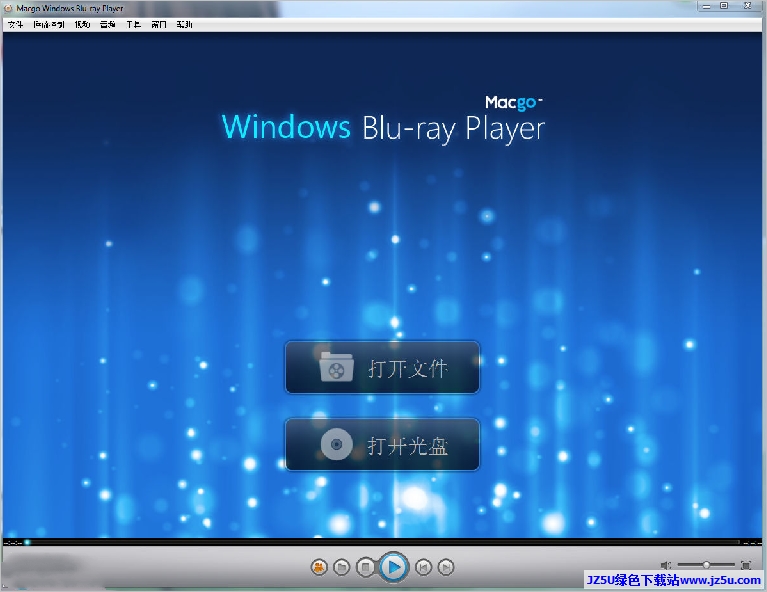Click the 打开光盘 open disc button
The height and width of the screenshot is (592, 767).
coord(382,445)
